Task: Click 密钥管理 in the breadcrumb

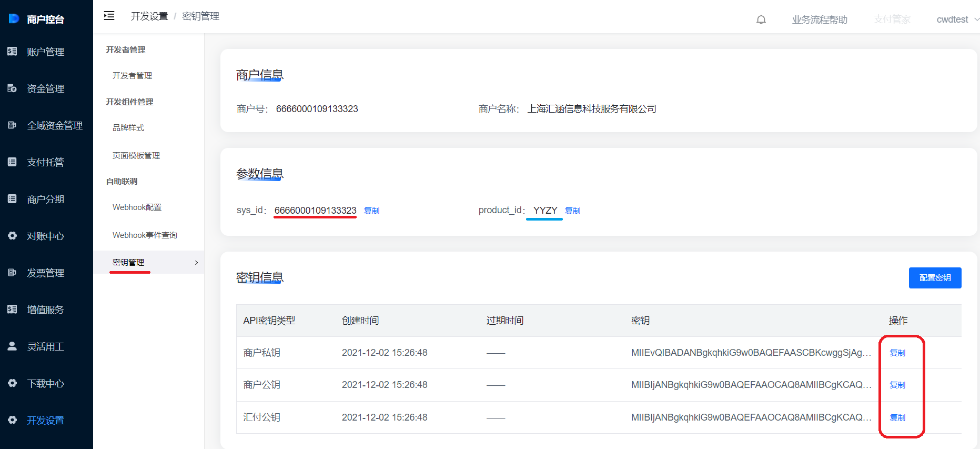Action: [200, 16]
